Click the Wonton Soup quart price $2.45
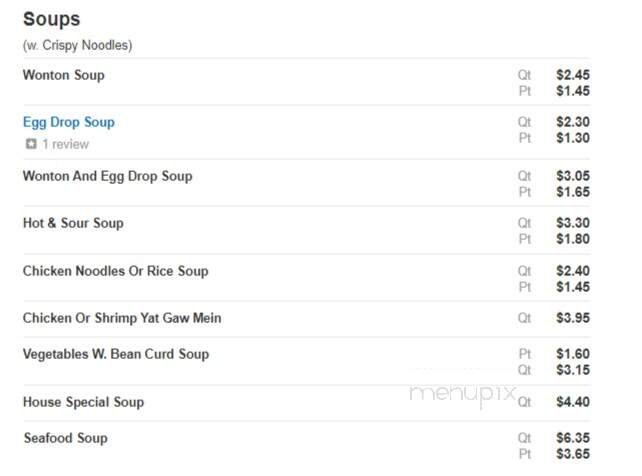The height and width of the screenshot is (476, 642). point(573,75)
